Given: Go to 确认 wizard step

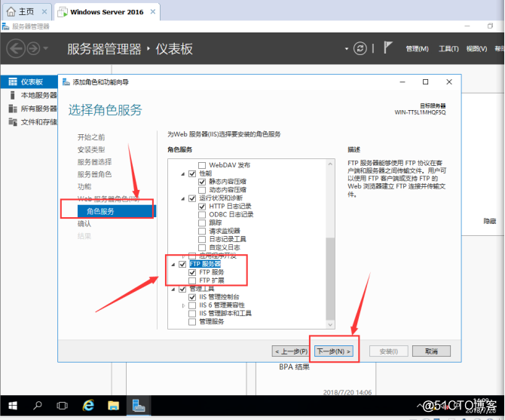Looking at the screenshot, I should click(84, 223).
